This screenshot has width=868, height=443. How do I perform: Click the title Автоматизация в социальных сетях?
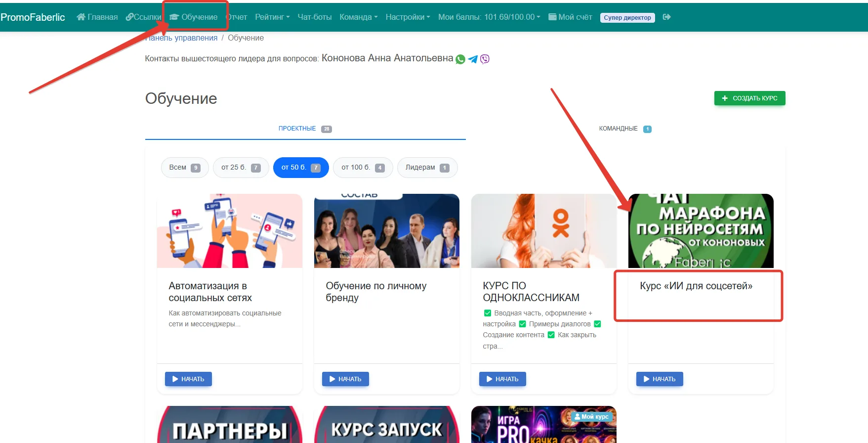[x=210, y=292]
